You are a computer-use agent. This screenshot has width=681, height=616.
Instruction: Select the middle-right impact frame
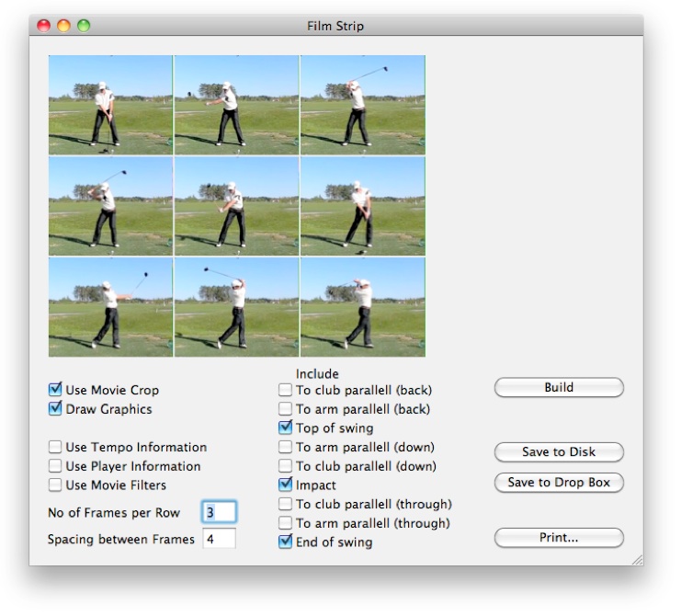click(x=363, y=206)
